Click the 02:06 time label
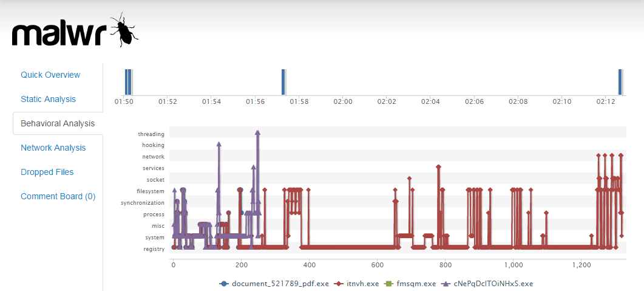The width and height of the screenshot is (644, 291). [475, 101]
